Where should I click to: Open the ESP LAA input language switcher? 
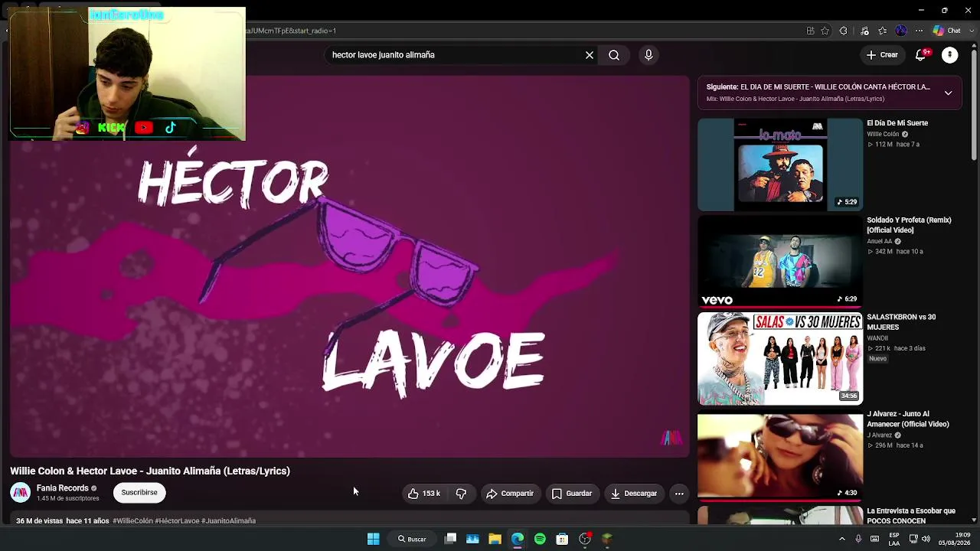pyautogui.click(x=894, y=539)
